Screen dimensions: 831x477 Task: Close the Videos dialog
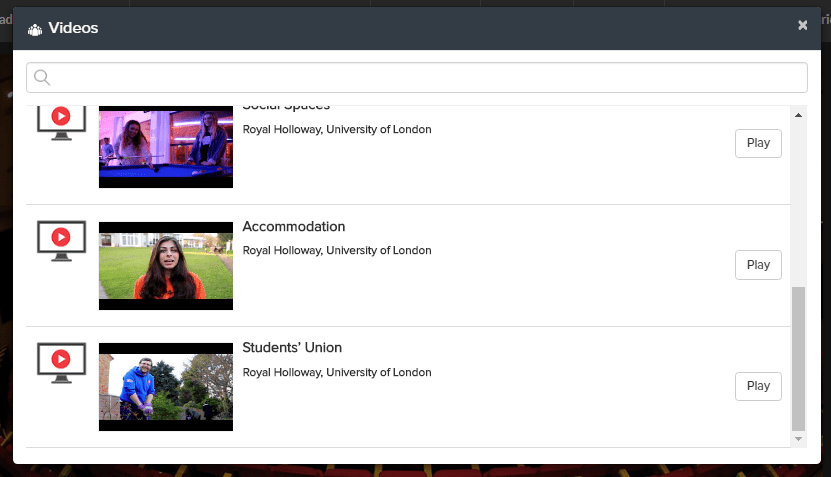(x=802, y=26)
